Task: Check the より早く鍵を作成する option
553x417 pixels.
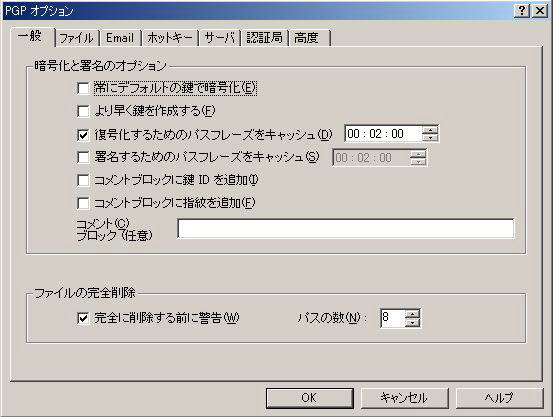Action: (x=83, y=111)
